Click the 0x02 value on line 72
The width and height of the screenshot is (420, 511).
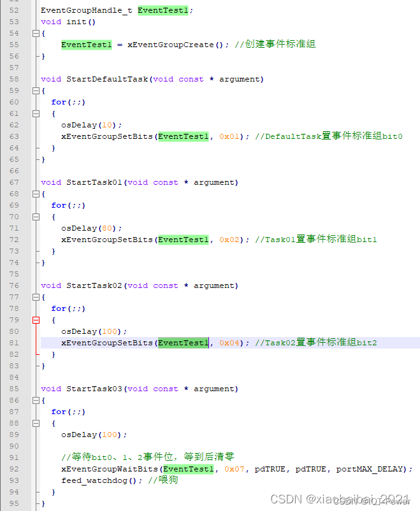pos(229,240)
